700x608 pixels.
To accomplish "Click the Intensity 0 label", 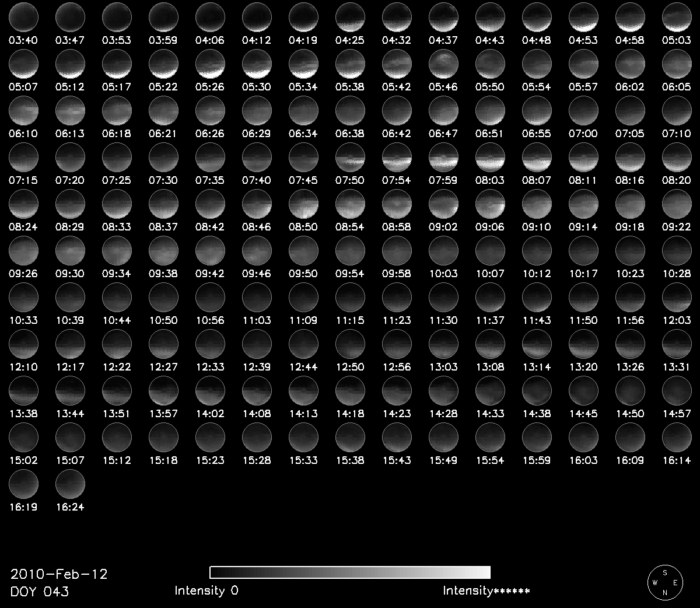I will pyautogui.click(x=206, y=590).
